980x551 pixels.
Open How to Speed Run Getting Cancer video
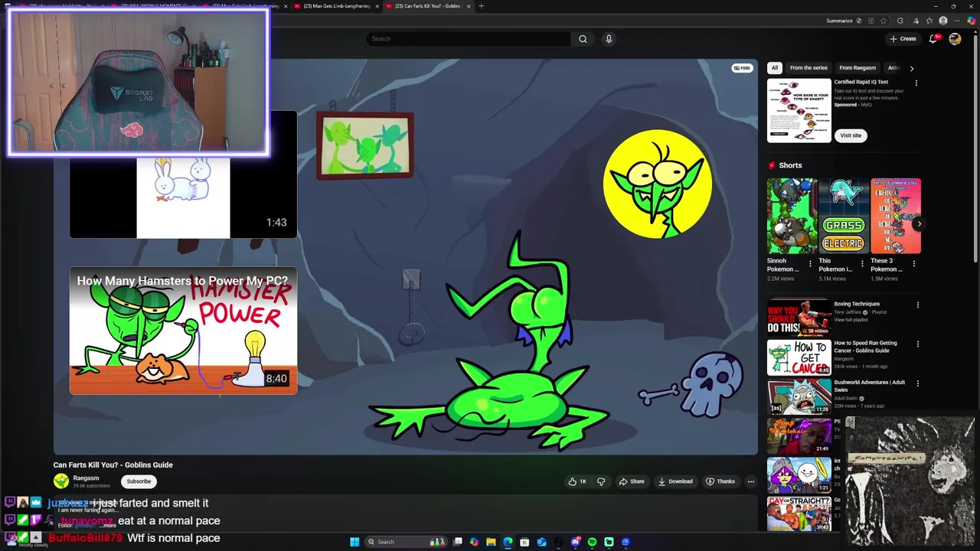pos(799,357)
